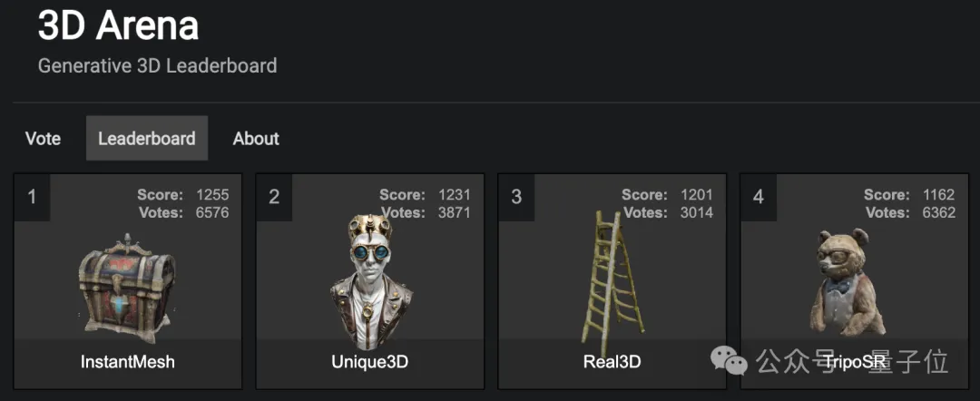
Task: Click the 3D Arena title
Action: [118, 25]
